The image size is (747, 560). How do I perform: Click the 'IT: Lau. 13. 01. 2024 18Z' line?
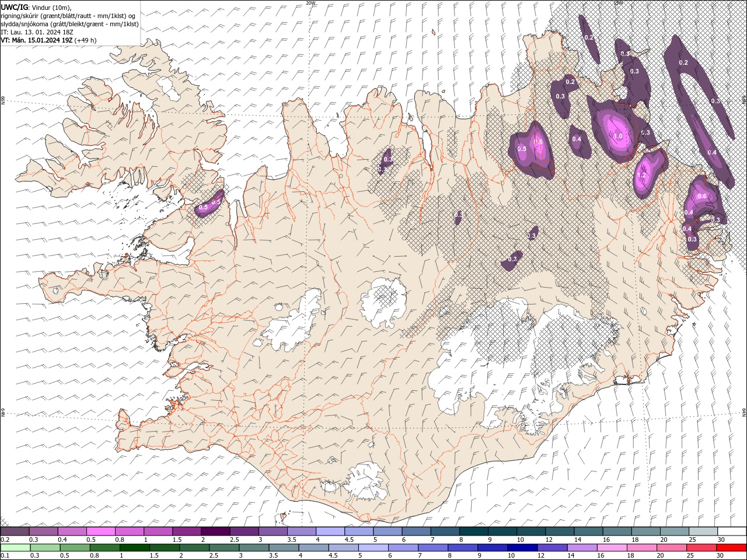[x=37, y=32]
